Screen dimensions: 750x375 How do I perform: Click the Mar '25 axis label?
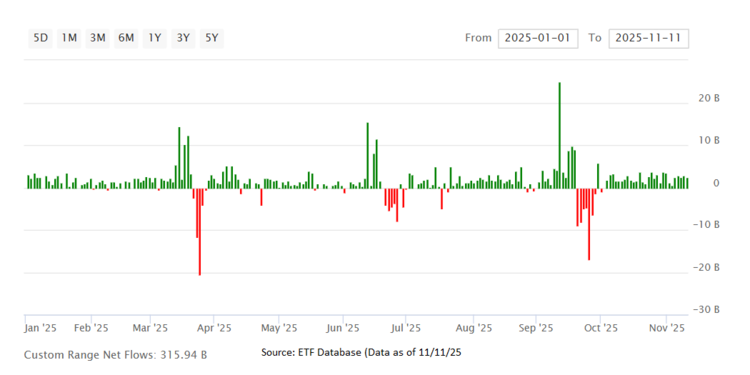[151, 328]
